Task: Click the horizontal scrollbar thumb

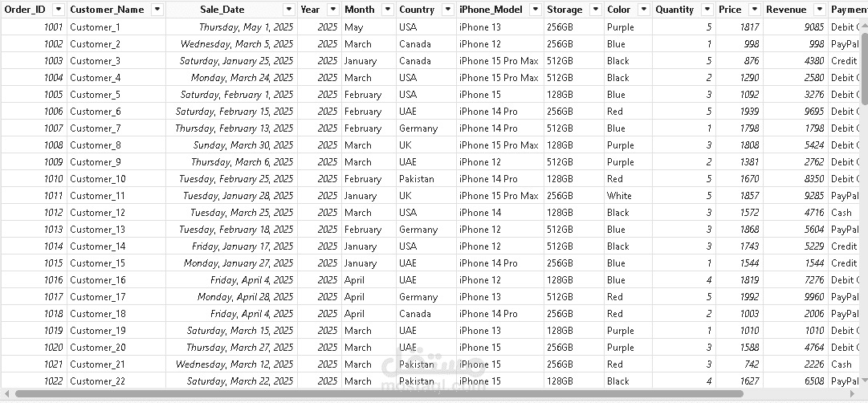Action: click(x=379, y=394)
